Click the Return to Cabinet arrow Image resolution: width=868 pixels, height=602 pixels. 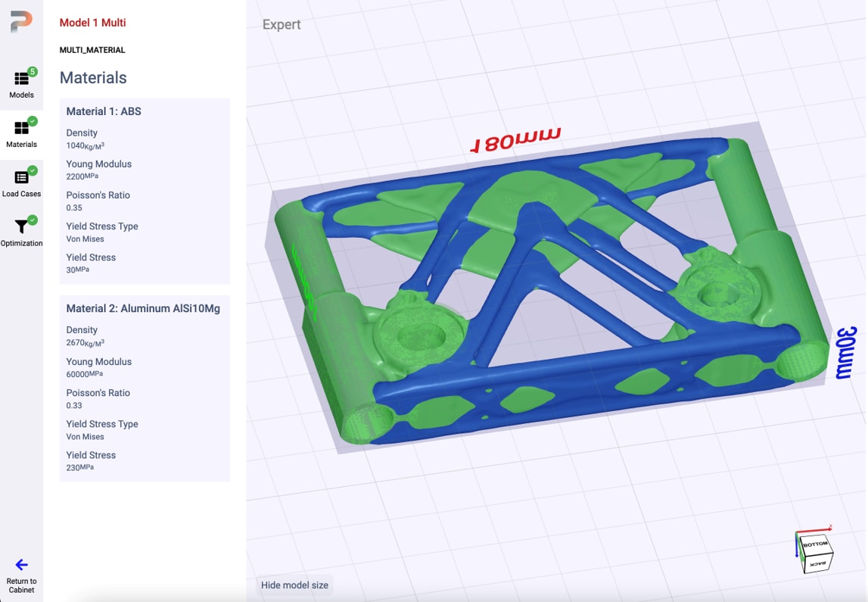tap(22, 564)
